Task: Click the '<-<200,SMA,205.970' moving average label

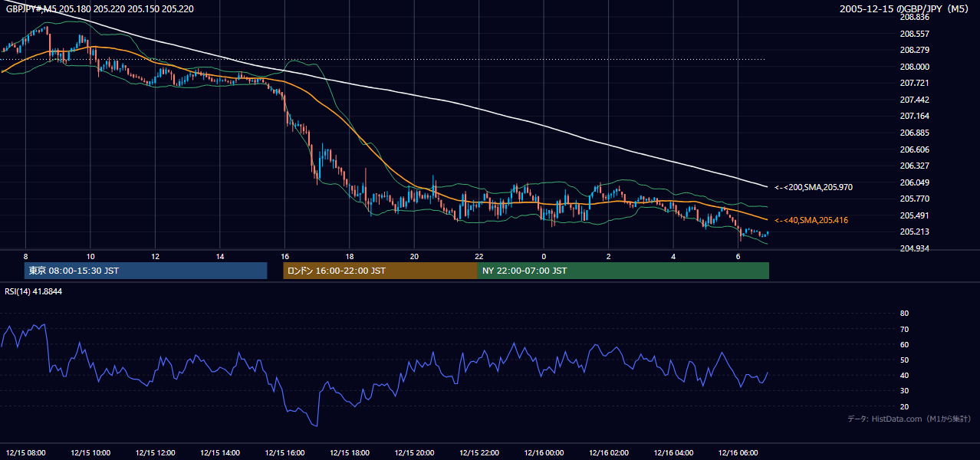Action: click(x=814, y=187)
